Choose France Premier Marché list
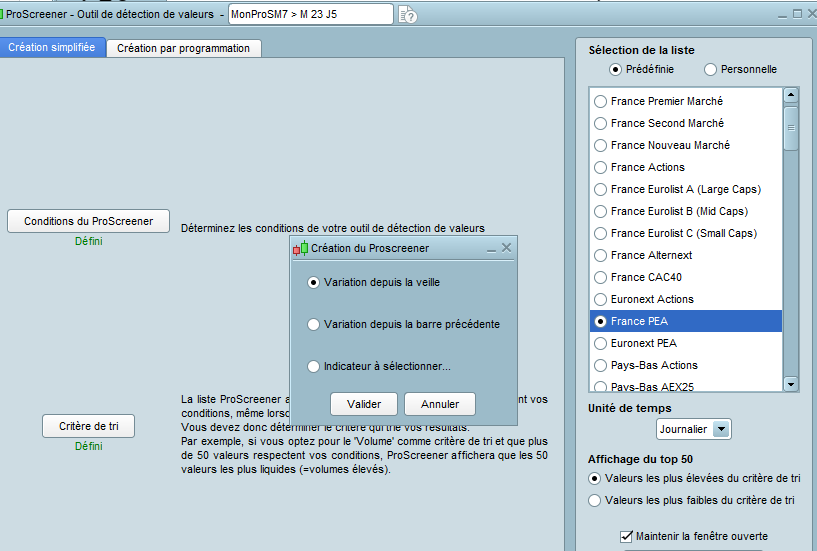817x551 pixels. [686, 101]
